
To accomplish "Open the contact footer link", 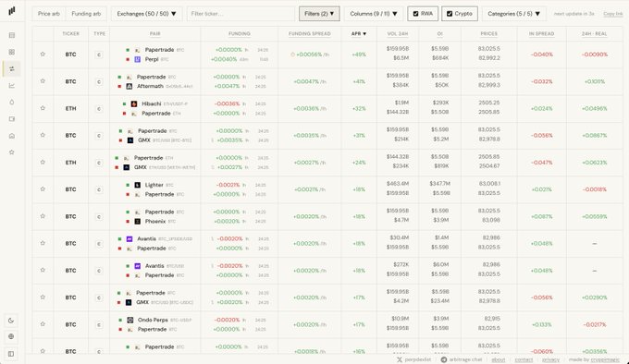I will (524, 359).
